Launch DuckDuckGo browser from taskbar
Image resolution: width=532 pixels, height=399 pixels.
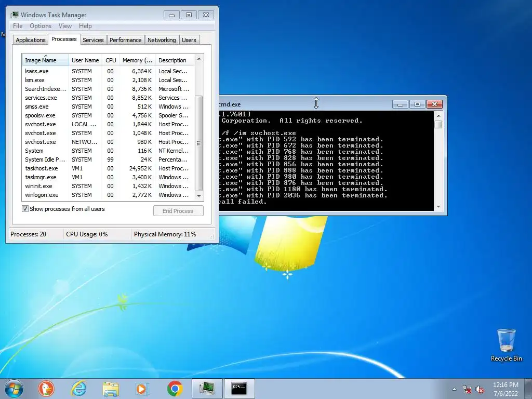[x=46, y=389]
